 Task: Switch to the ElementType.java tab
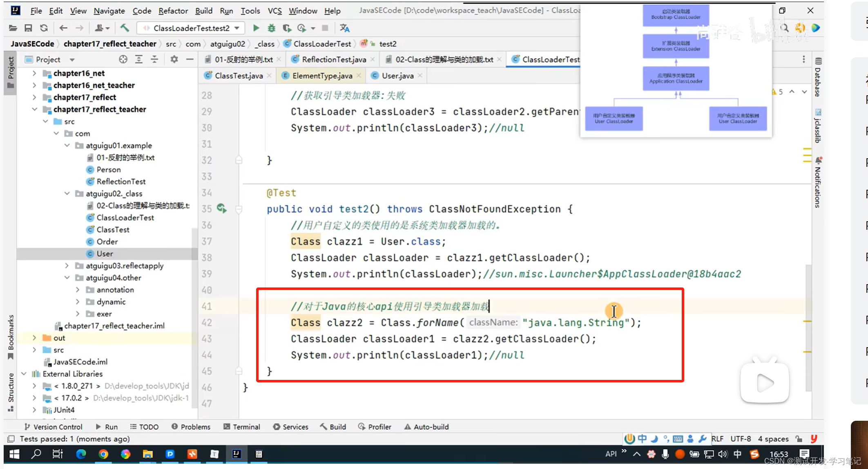[322, 76]
